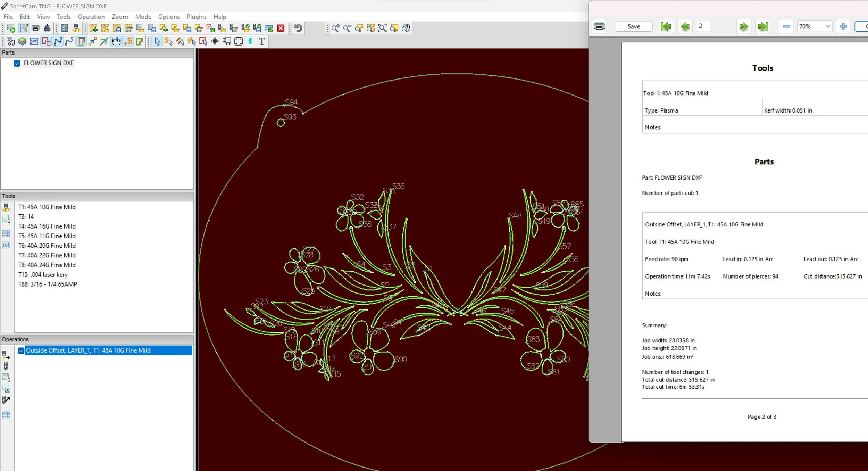Image resolution: width=868 pixels, height=471 pixels.
Task: Click the printer icon in preview window
Action: point(599,26)
